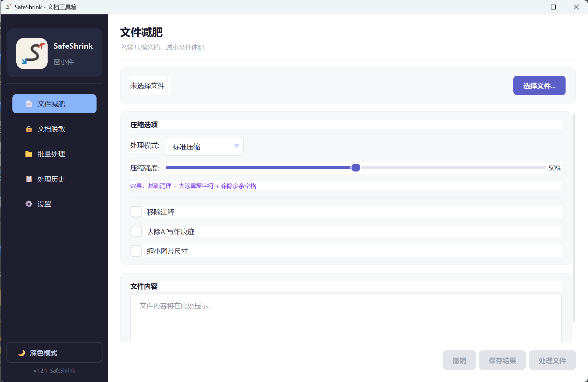Tick the 去除AI写作痕迹 checkbox
Screen dimensions: 588x382
click(x=136, y=231)
